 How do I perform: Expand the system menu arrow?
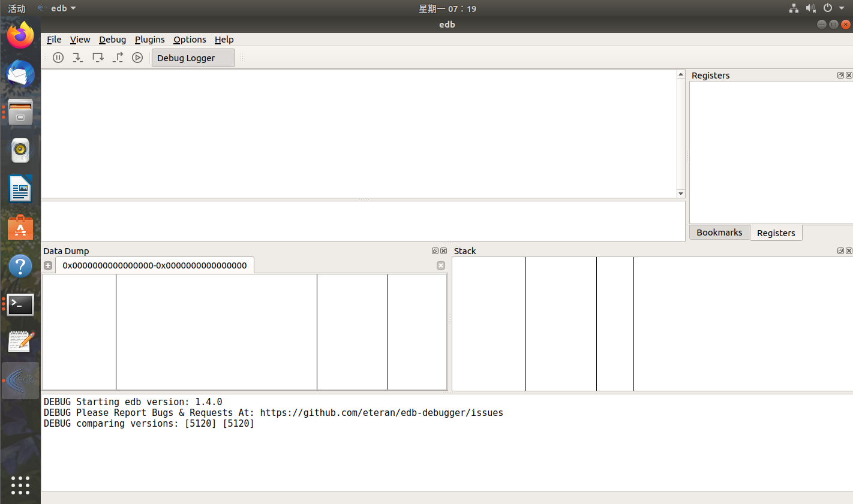pyautogui.click(x=842, y=8)
